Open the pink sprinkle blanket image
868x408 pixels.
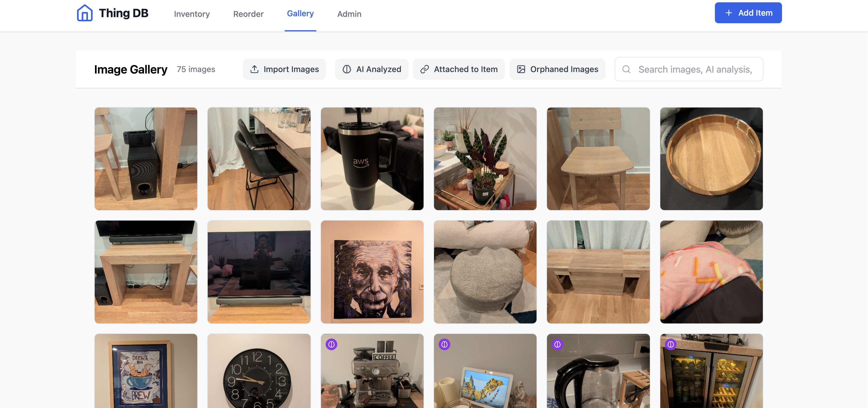[x=711, y=272]
